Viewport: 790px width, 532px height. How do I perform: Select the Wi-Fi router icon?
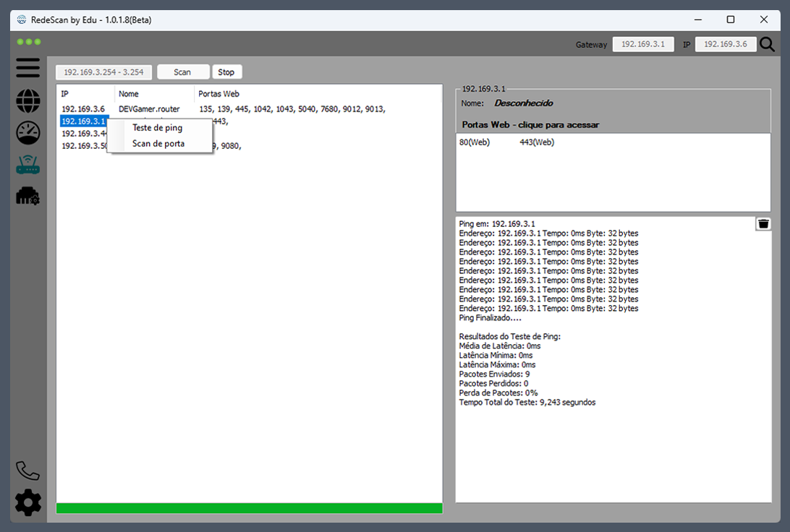(28, 166)
